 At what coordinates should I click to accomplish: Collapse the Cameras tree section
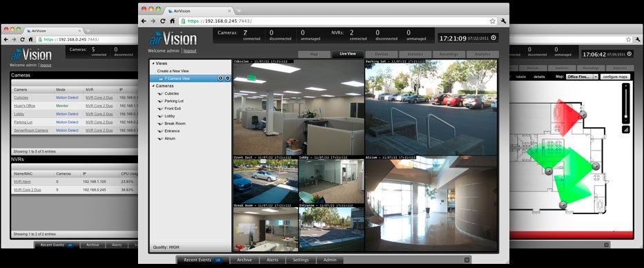(153, 86)
